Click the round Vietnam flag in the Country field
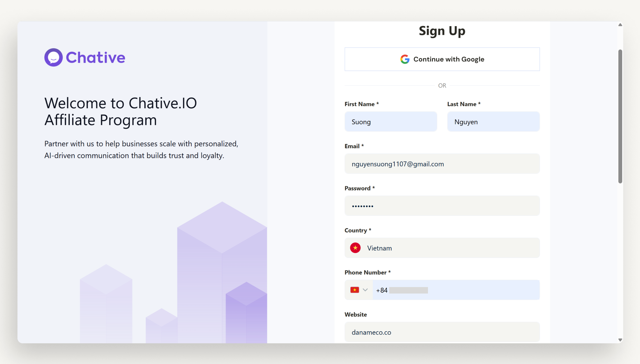The height and width of the screenshot is (364, 640). click(355, 248)
